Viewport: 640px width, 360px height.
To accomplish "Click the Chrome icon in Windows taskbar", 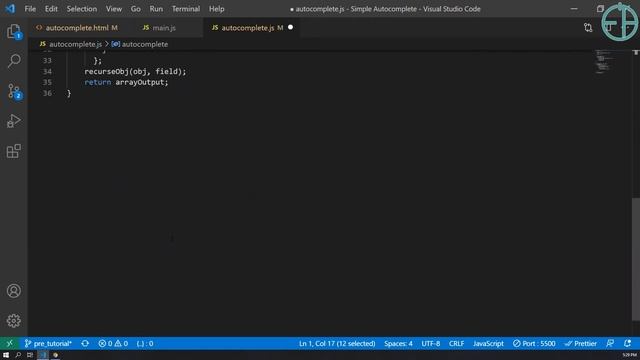I will tap(55, 355).
